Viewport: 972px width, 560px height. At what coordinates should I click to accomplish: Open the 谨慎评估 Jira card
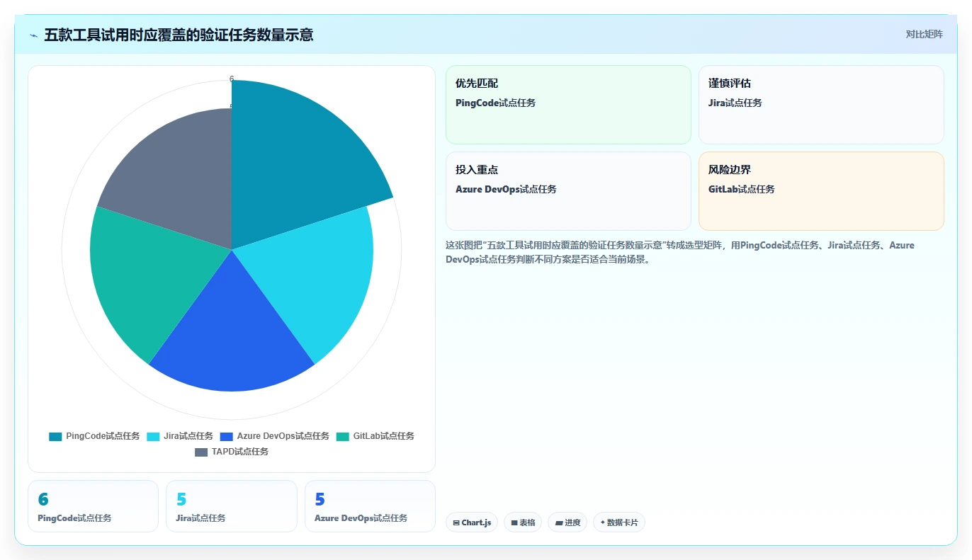tap(821, 105)
